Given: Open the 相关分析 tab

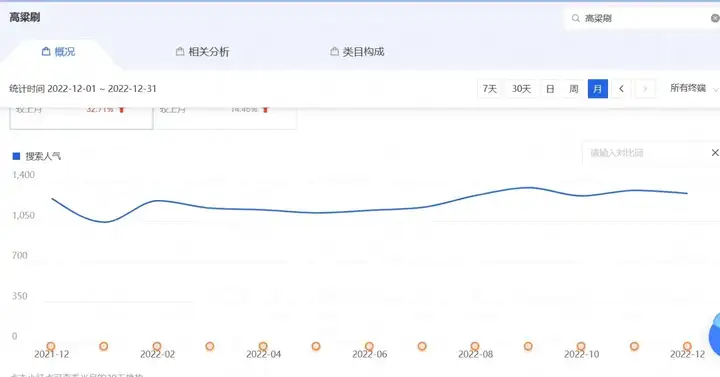Looking at the screenshot, I should click(202, 51).
